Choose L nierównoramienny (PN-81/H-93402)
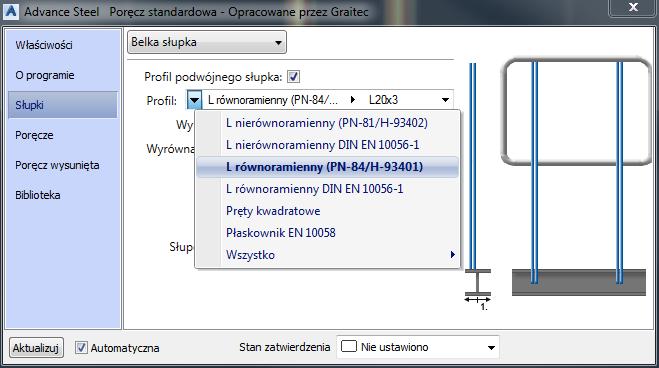659x368 pixels. (327, 123)
